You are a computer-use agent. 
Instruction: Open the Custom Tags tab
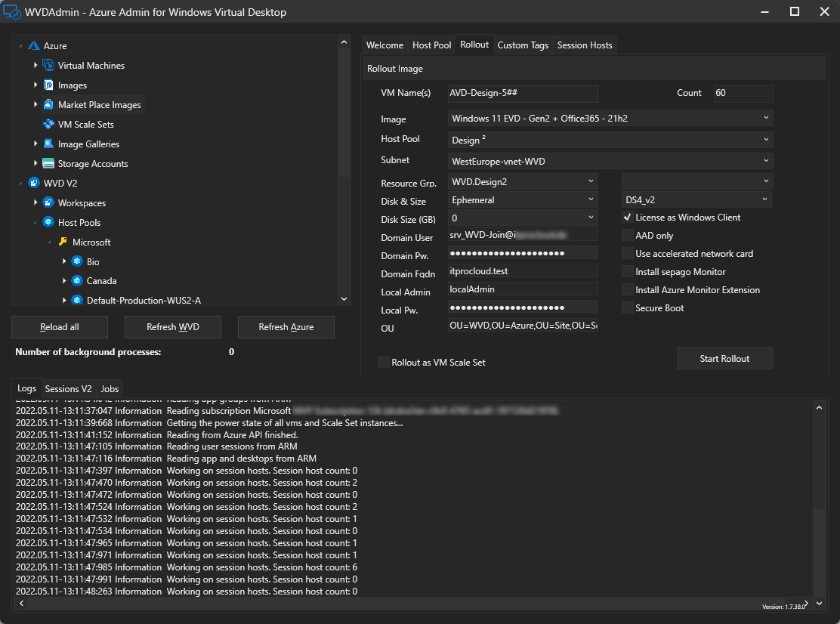pos(523,45)
